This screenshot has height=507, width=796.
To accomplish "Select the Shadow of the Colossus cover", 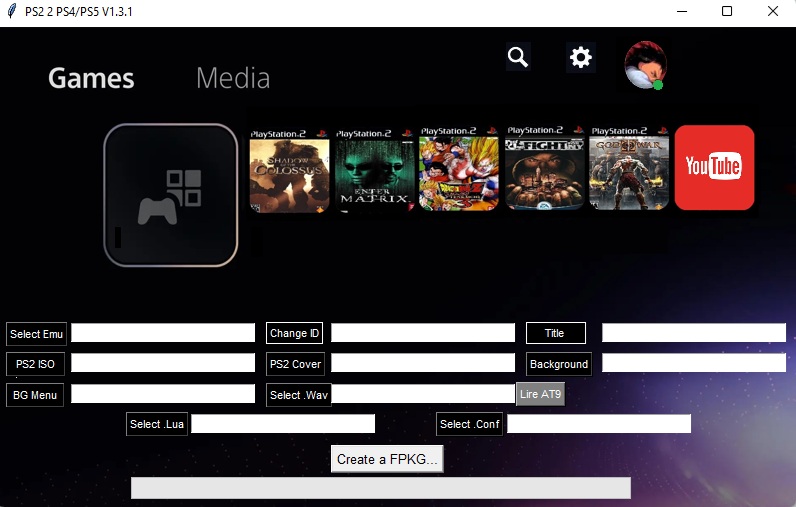I will point(289,169).
